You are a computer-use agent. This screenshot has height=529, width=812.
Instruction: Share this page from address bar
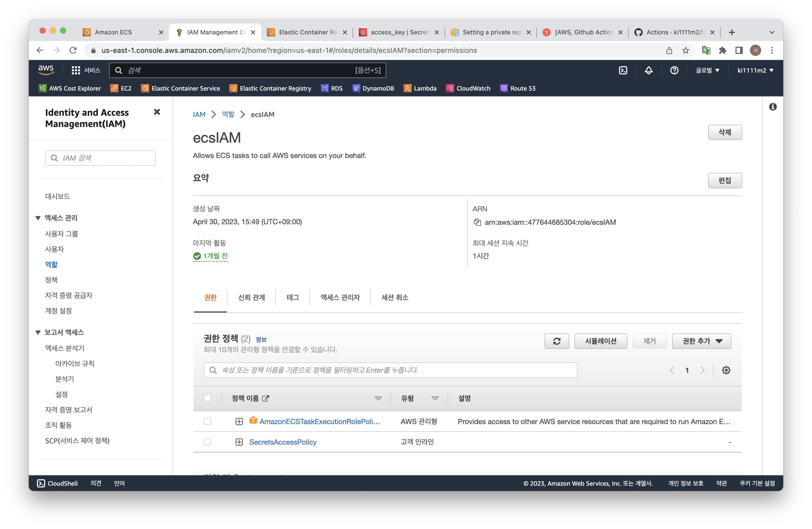669,51
